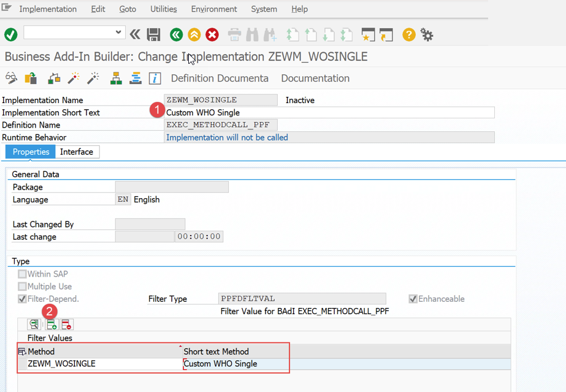Click the Next Page icon

point(329,34)
